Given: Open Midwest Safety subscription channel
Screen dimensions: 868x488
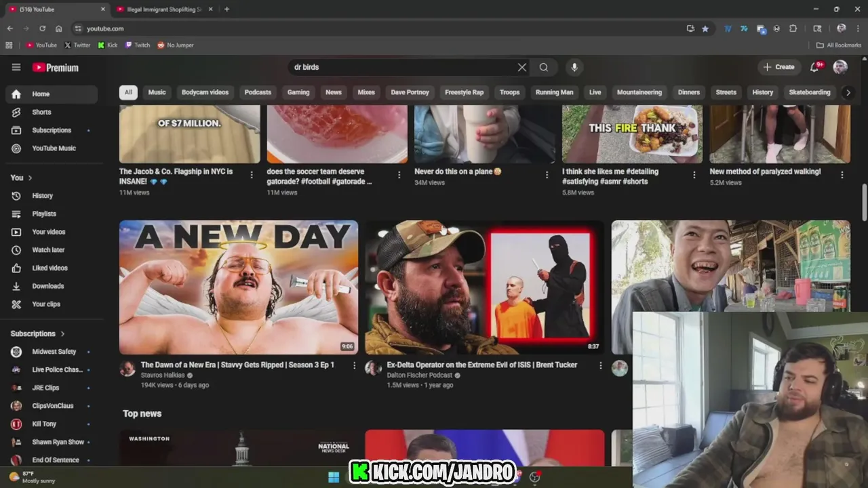Looking at the screenshot, I should pos(52,352).
